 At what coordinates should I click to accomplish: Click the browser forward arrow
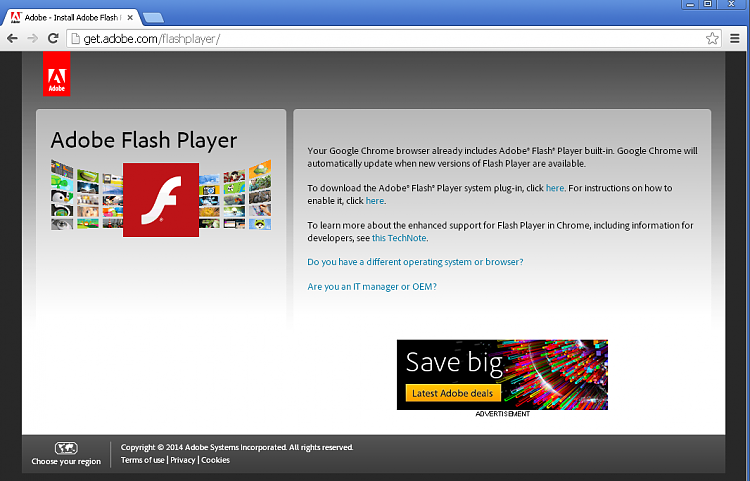(x=33, y=39)
